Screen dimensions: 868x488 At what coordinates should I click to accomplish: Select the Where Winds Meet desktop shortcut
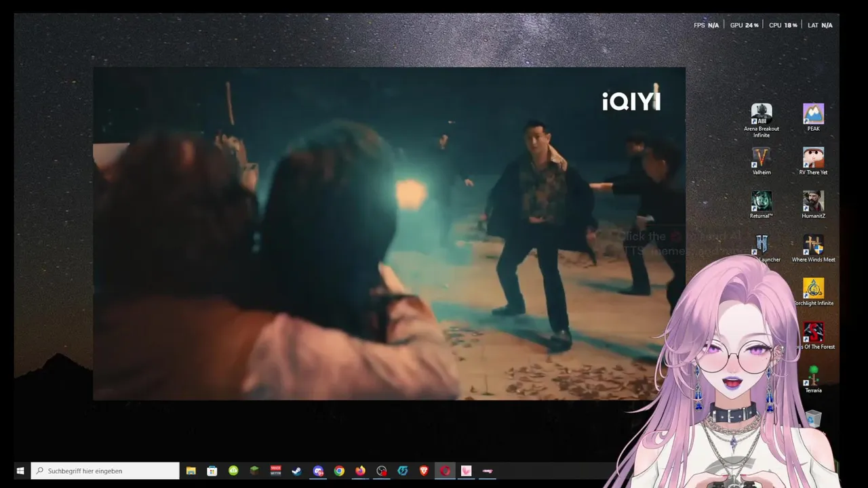click(813, 249)
